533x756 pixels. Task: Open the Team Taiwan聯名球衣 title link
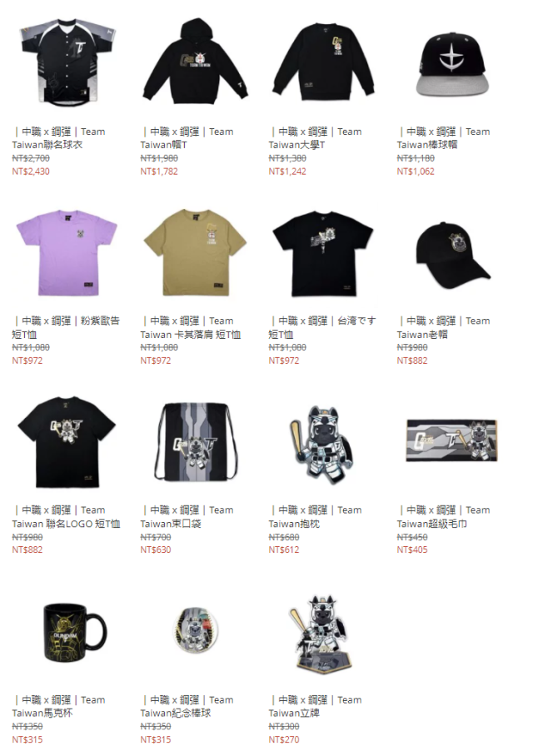pyautogui.click(x=58, y=138)
